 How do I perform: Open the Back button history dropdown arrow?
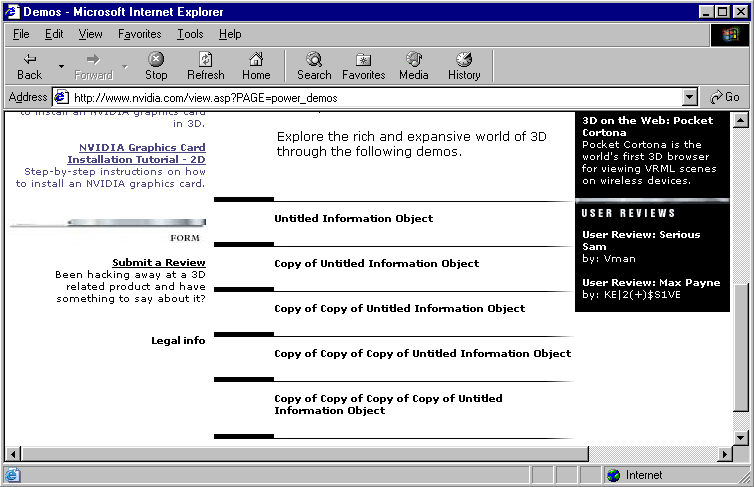coord(61,66)
